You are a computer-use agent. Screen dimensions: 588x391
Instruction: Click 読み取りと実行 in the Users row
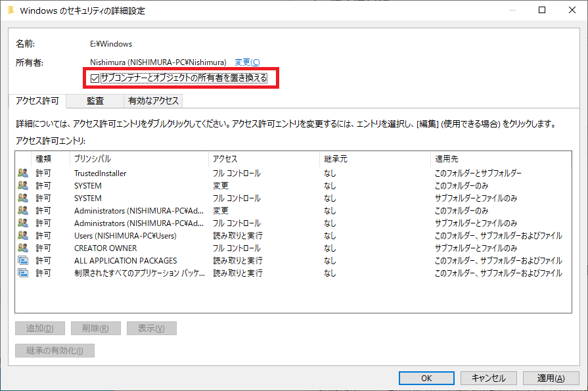point(238,236)
